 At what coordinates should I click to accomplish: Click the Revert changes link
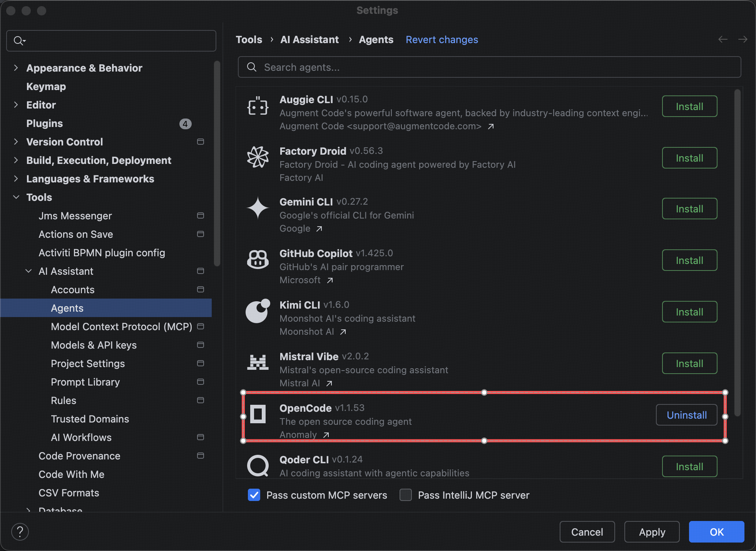[442, 40]
